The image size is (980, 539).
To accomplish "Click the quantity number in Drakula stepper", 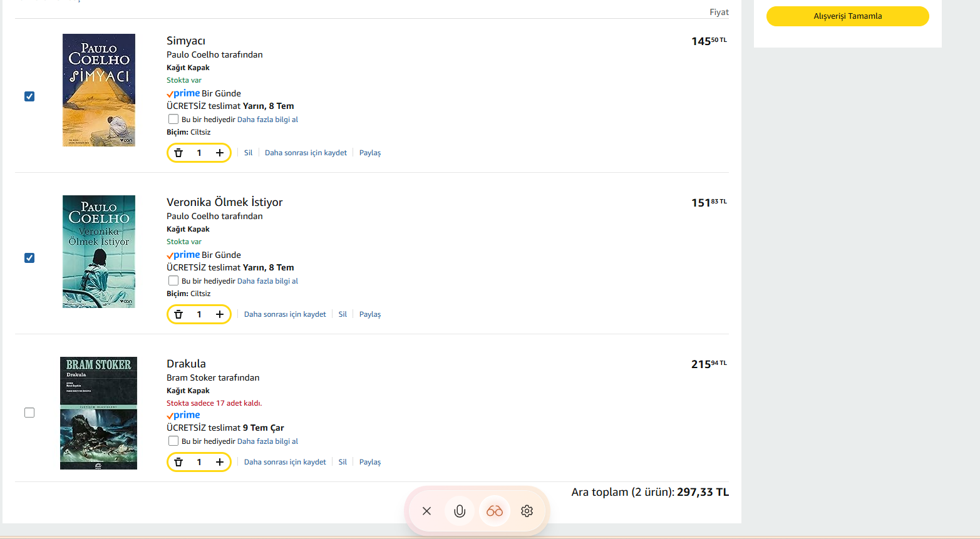I will pos(199,462).
